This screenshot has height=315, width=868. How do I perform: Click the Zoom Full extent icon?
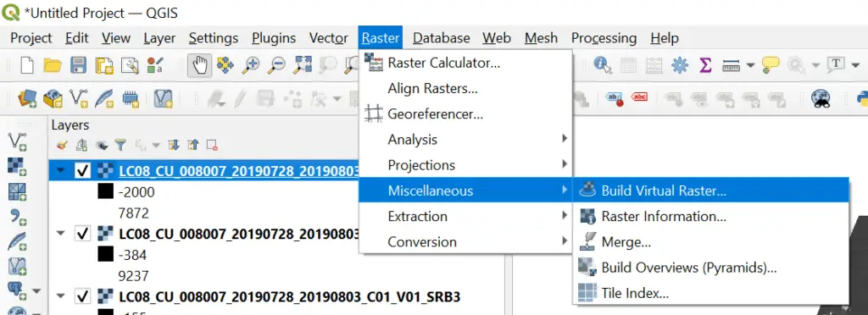303,65
